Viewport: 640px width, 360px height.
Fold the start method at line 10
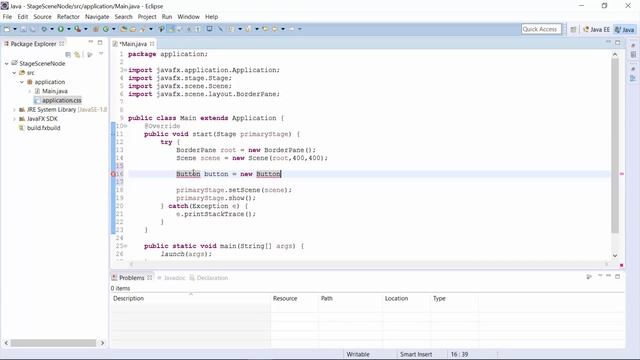click(x=126, y=126)
